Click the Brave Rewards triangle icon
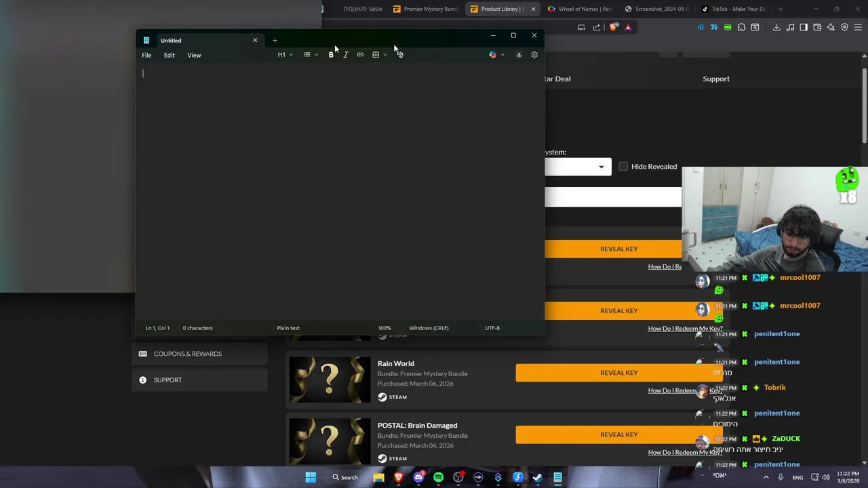Image resolution: width=868 pixels, height=488 pixels. [x=628, y=27]
